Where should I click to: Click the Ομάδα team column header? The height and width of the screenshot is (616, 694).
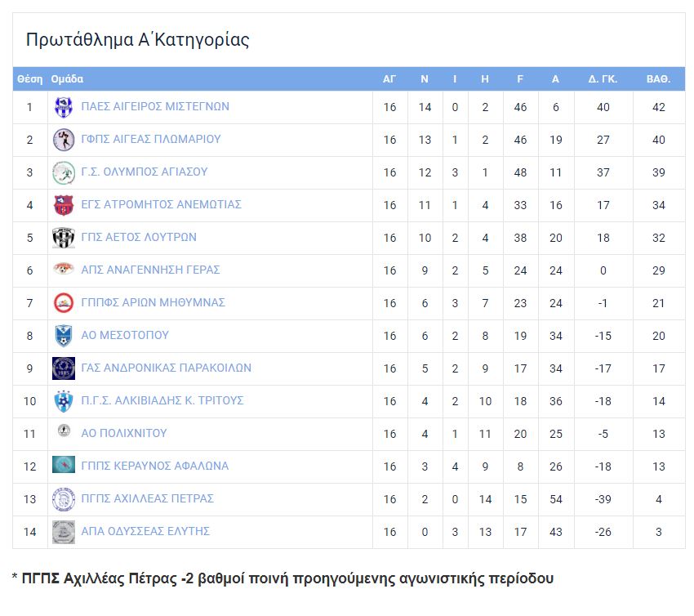coord(67,79)
